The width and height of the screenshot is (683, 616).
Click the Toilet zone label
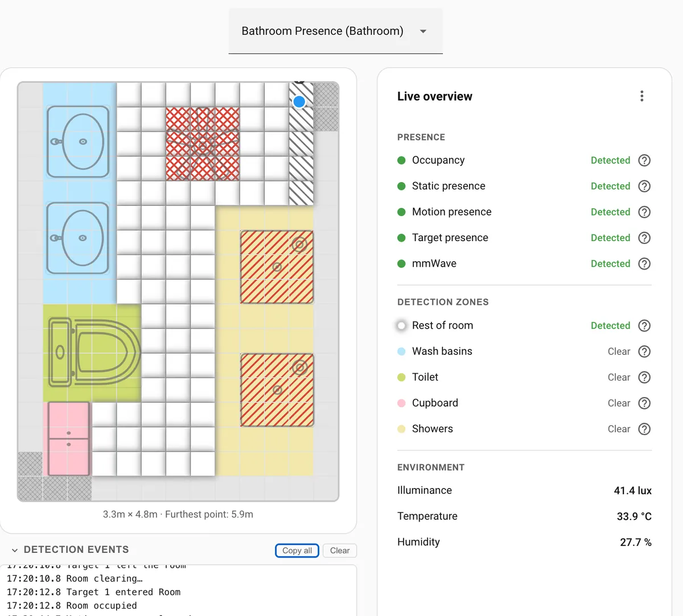[x=425, y=377]
